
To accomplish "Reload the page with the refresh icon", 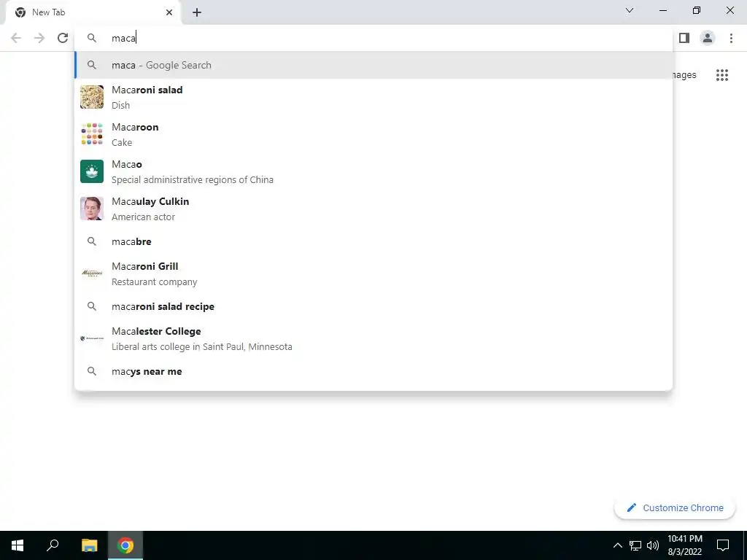I will 63,38.
